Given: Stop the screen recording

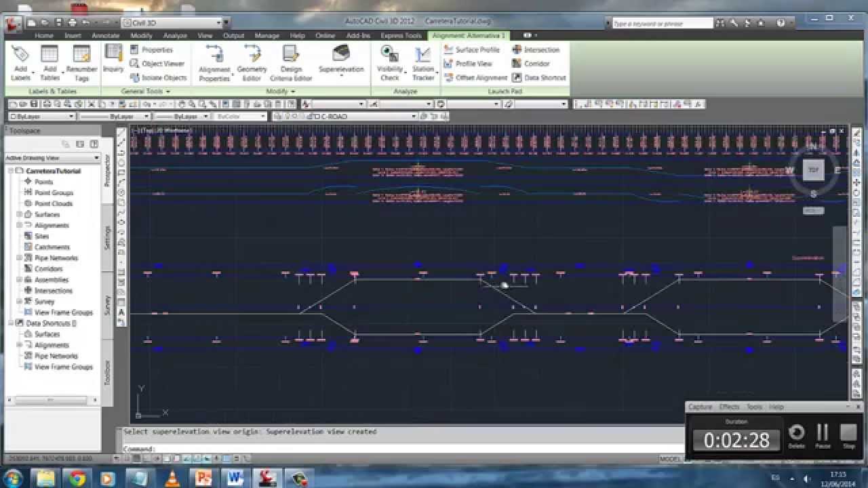Looking at the screenshot, I should 848,435.
